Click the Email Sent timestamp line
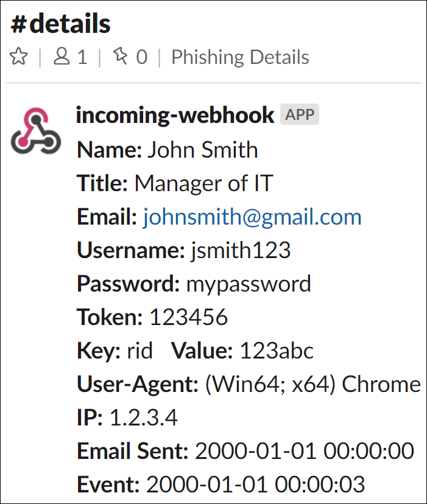Viewport: 427px width, 504px height. (x=245, y=451)
